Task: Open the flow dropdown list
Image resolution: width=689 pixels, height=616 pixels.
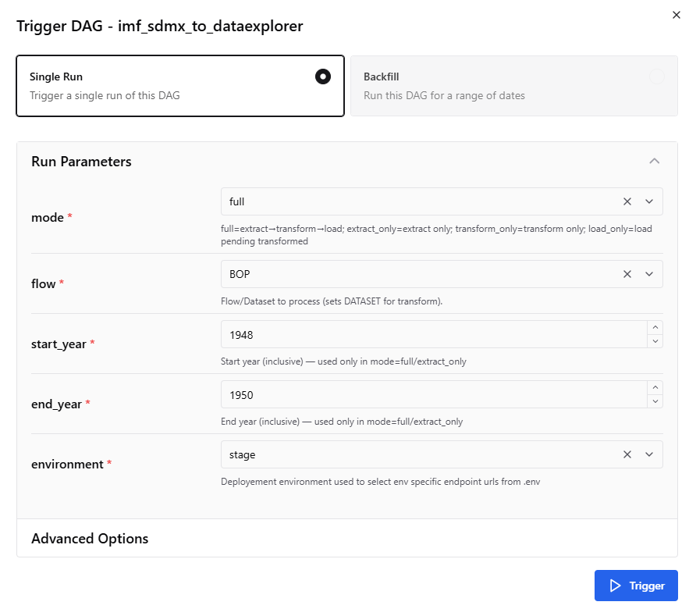Action: click(648, 274)
